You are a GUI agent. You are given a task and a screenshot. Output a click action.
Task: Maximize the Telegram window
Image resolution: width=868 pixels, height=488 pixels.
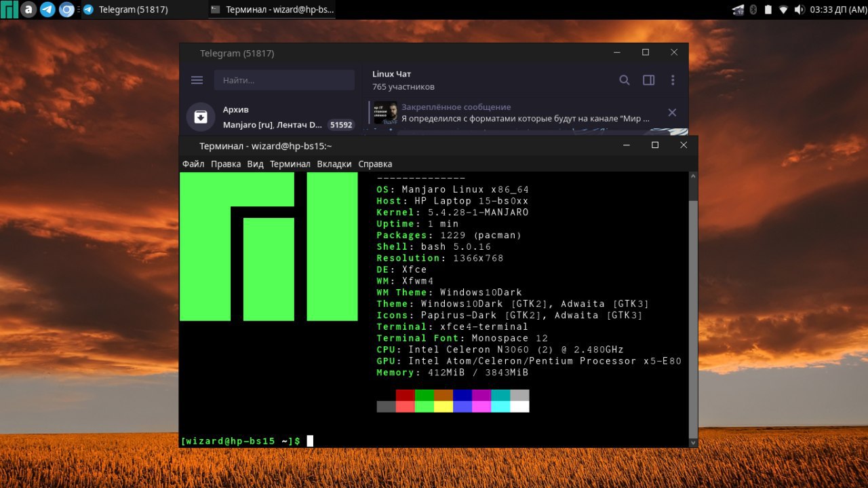(646, 53)
